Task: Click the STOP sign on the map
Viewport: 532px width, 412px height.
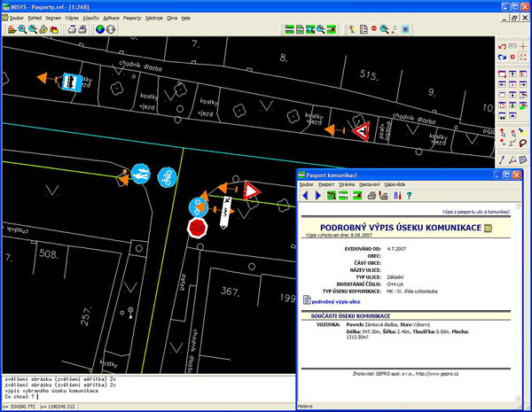Action: [197, 228]
